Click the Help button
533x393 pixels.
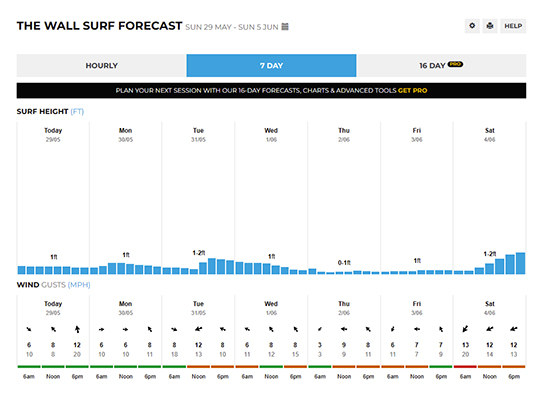pos(513,26)
